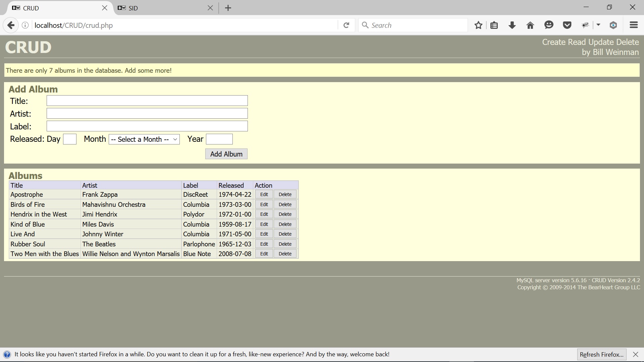Click Refresh Firefox in the notification bar

[601, 354]
